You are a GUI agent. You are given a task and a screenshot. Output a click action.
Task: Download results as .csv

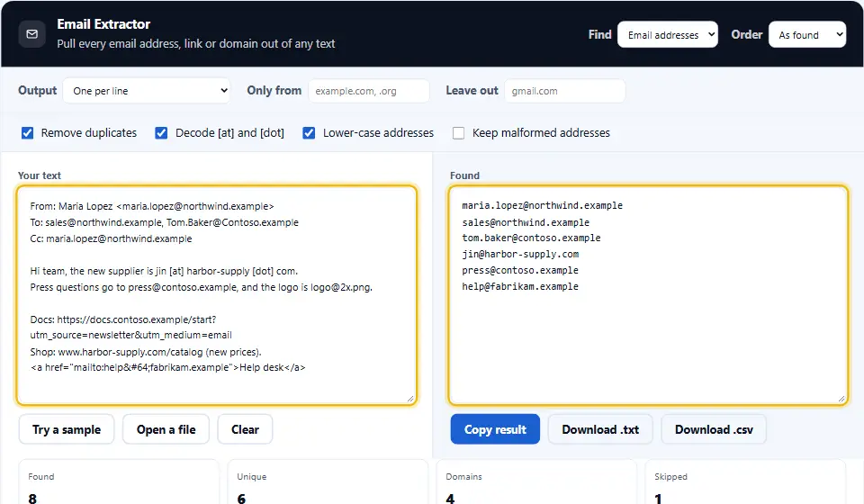(x=714, y=429)
